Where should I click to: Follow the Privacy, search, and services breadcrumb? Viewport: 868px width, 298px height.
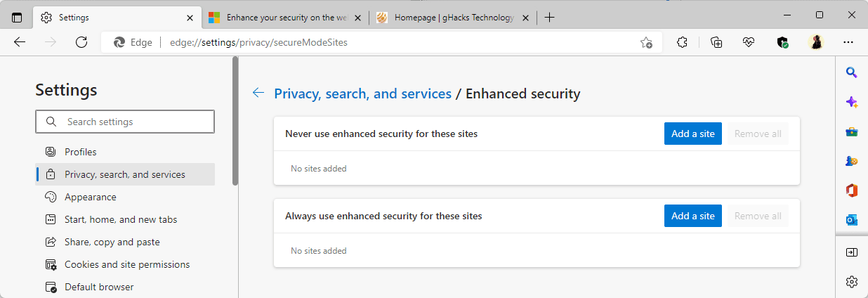click(x=362, y=93)
